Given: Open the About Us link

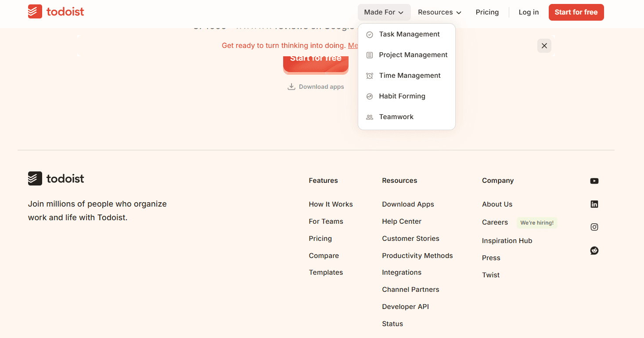Looking at the screenshot, I should (x=497, y=204).
